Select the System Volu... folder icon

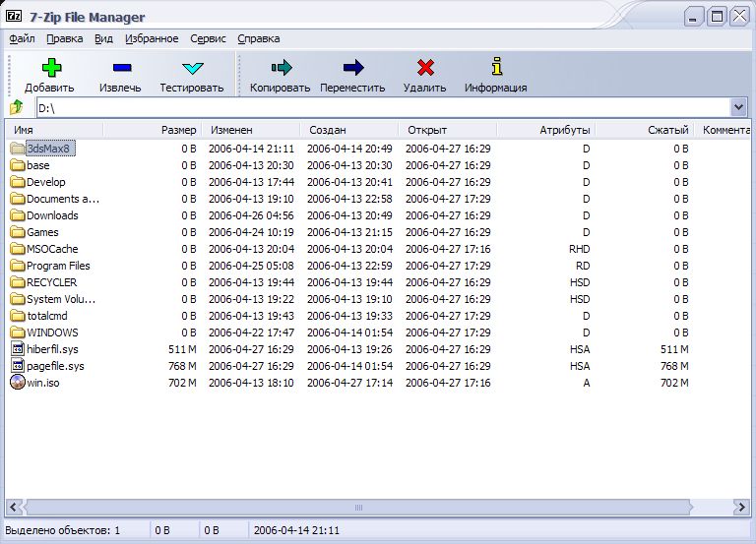pyautogui.click(x=18, y=299)
